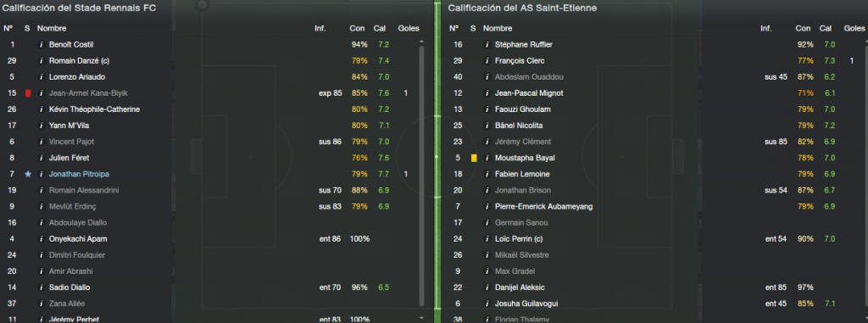Click info icon beside Pierre-Emerick Aubameyang
Image resolution: width=868 pixels, height=323 pixels.
tap(487, 207)
